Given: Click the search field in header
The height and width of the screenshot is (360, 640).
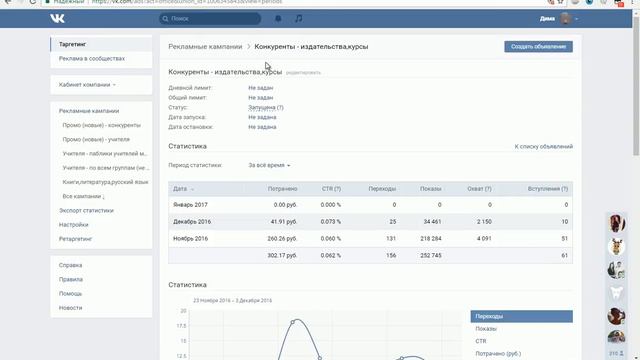Looking at the screenshot, I should [x=210, y=18].
